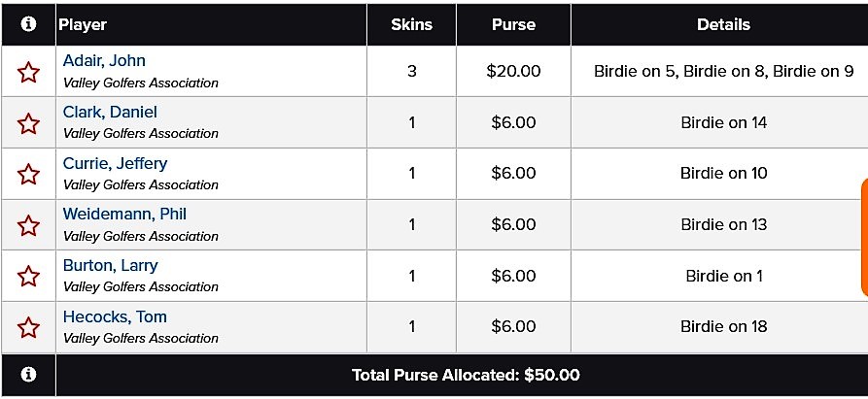Favorite John Adair with the star icon
The width and height of the screenshot is (868, 399).
point(28,72)
